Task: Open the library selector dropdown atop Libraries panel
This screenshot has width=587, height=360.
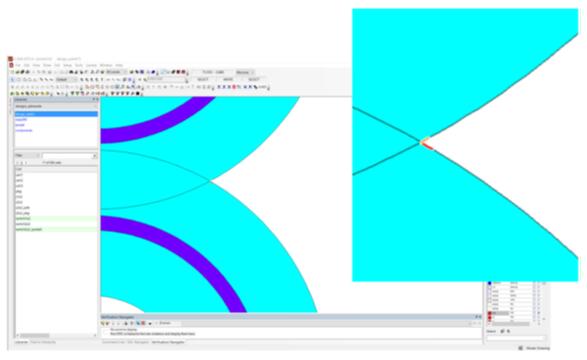Action: (x=56, y=106)
